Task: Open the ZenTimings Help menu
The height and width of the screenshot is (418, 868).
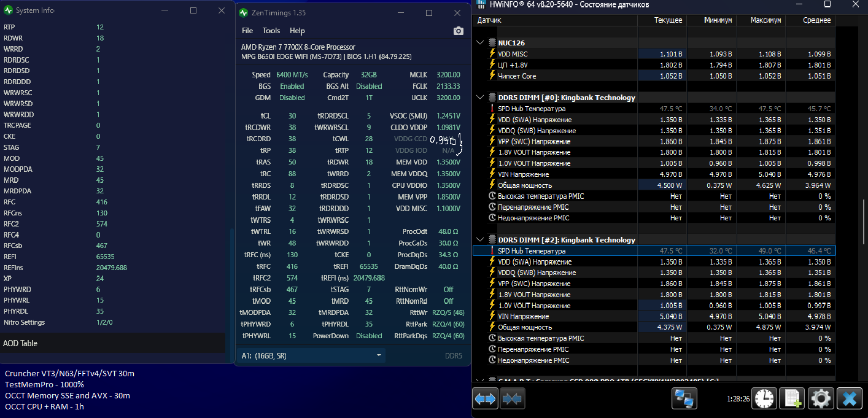Action: tap(297, 31)
